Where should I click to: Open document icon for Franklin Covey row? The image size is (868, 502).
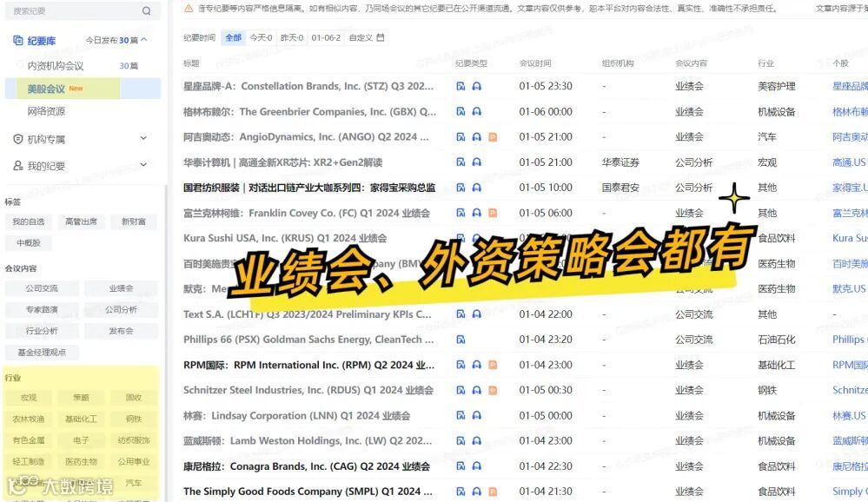click(461, 213)
